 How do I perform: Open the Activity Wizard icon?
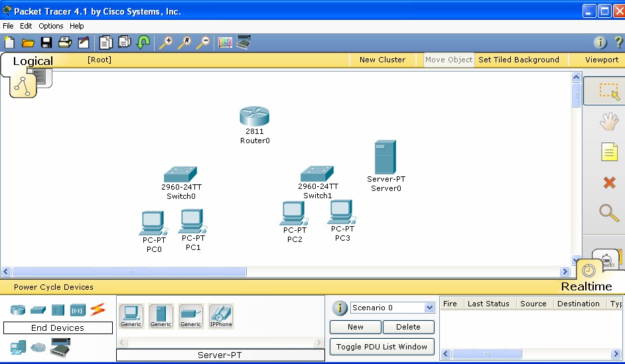pos(84,42)
